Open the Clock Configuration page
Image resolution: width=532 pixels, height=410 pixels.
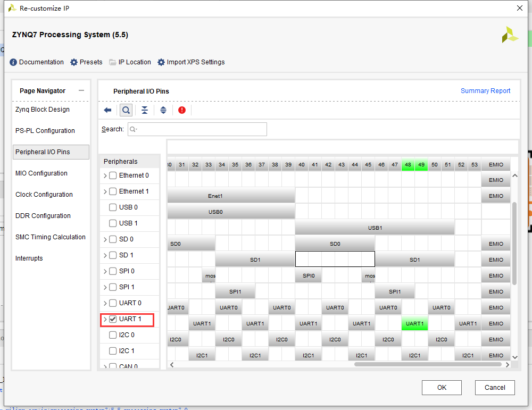click(x=44, y=195)
